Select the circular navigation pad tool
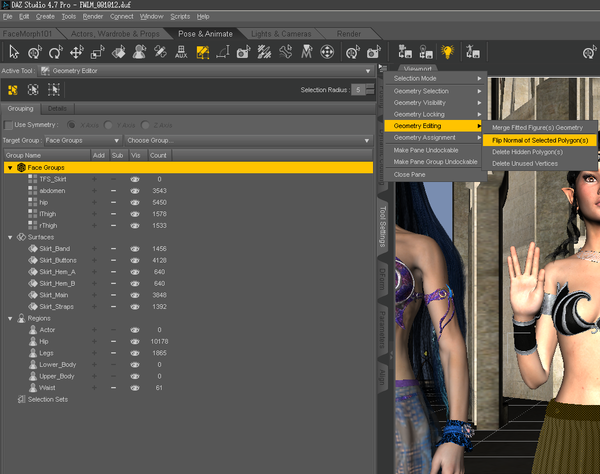600x474 pixels. point(327,52)
